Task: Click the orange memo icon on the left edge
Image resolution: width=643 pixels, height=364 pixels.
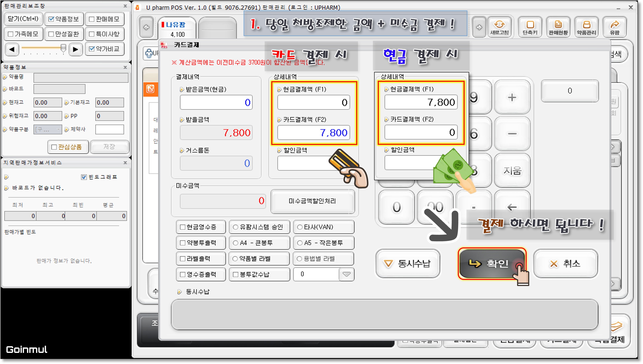Action: tap(150, 89)
